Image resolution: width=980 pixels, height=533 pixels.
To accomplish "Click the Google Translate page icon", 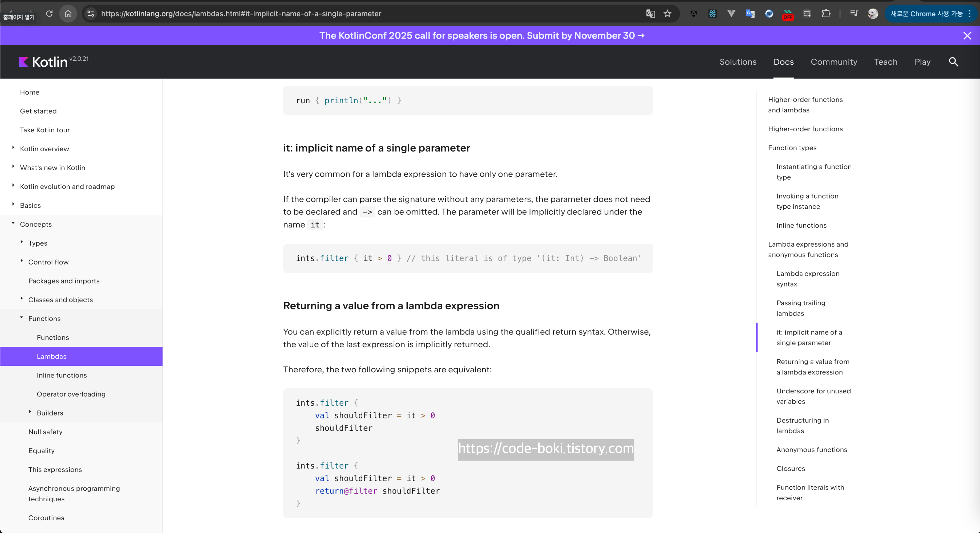I will tap(650, 14).
